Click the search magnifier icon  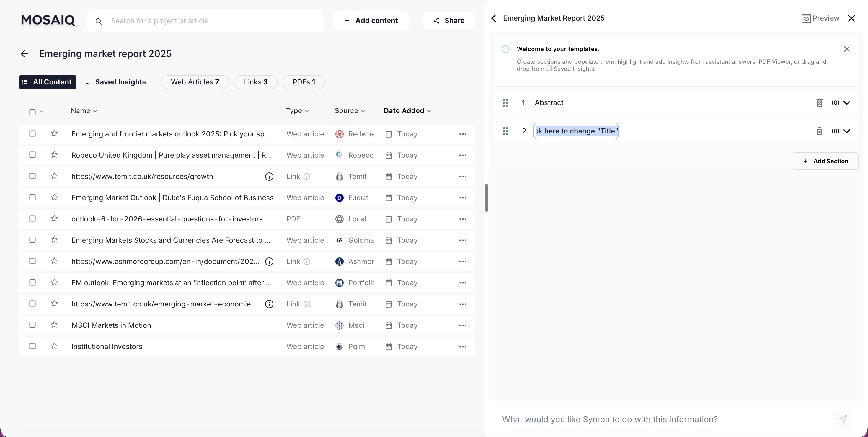[x=99, y=21]
